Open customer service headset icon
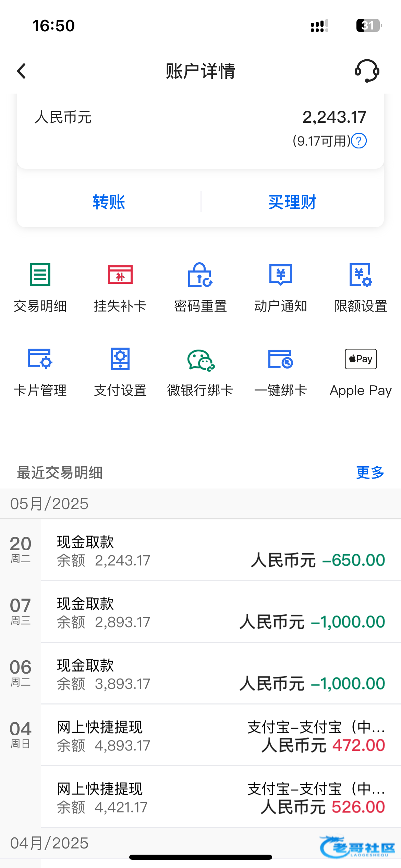Screen dimensions: 401x868 367,71
